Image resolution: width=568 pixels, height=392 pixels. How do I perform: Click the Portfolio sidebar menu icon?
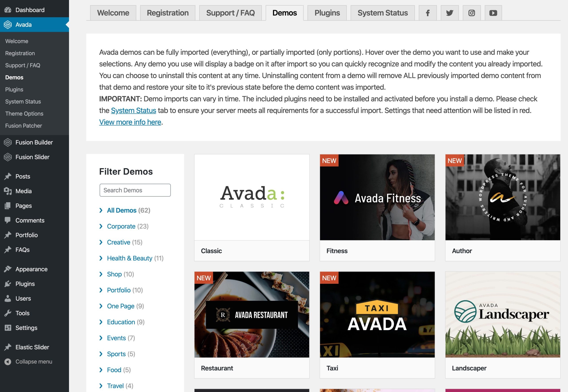pos(8,235)
